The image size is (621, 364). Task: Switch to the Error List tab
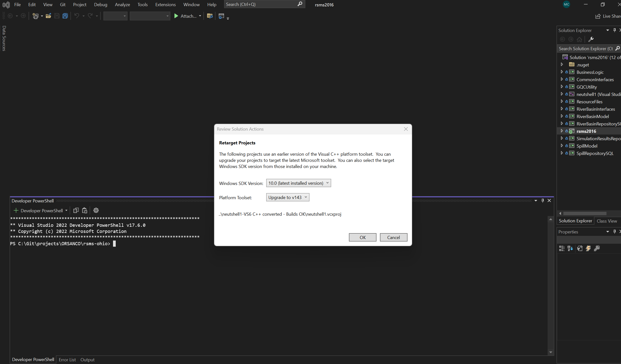click(67, 360)
